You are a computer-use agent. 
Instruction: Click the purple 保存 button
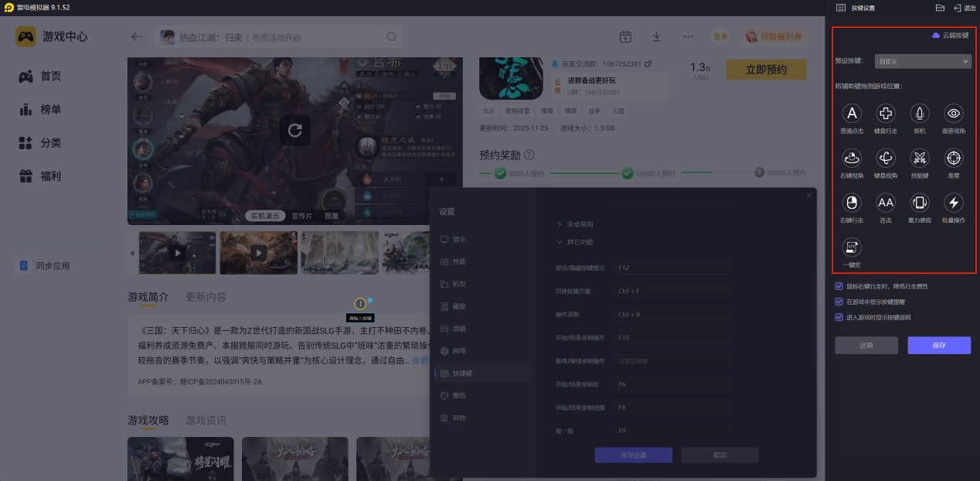pos(939,345)
